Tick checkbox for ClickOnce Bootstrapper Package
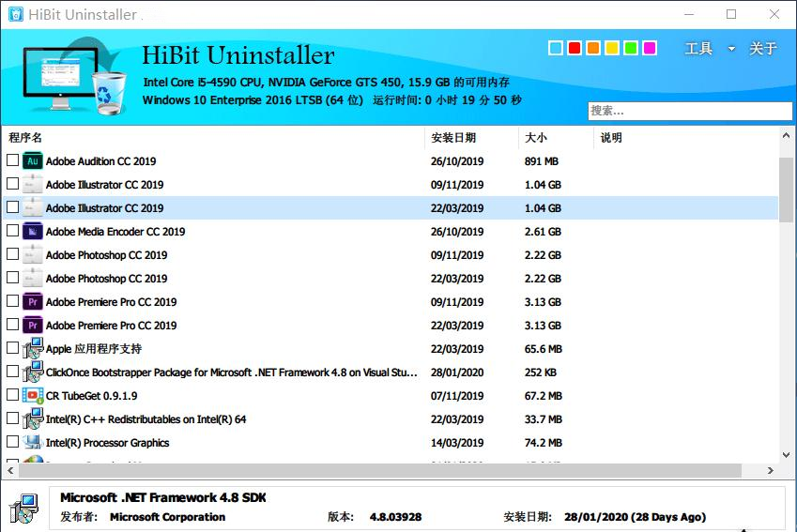The image size is (797, 532). (13, 372)
